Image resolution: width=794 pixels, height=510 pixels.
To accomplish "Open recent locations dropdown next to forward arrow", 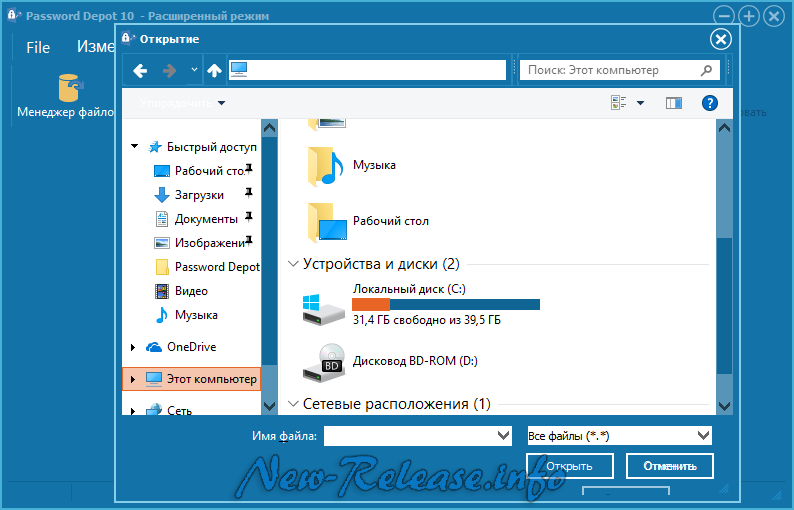I will pos(194,69).
